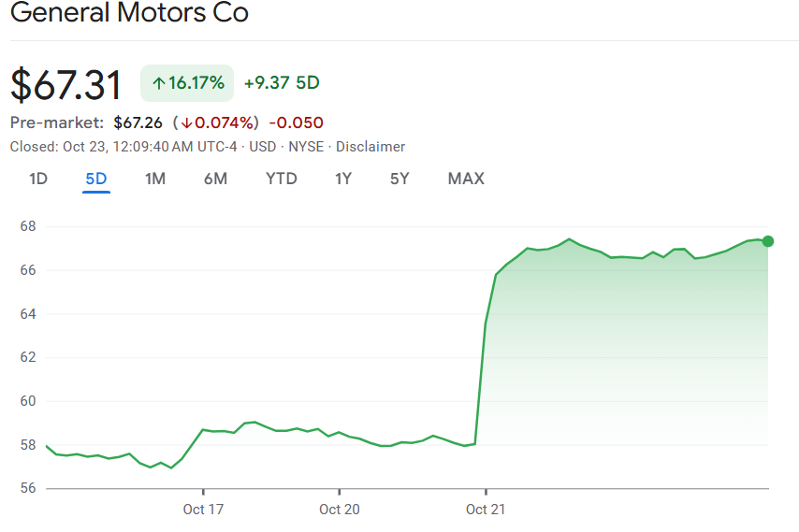Screen dimensions: 799x532
Task: Click the Oct 17 date marker
Action: [x=203, y=510]
